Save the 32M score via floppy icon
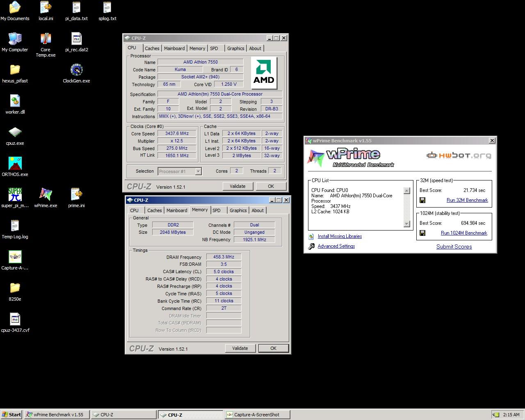Screen dimensions: 525x420 [422, 200]
